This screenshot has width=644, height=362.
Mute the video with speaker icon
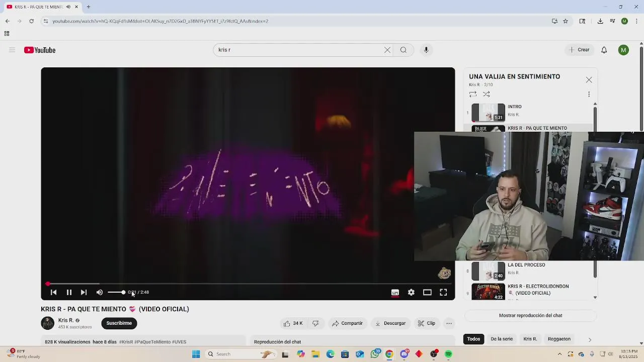pos(100,292)
